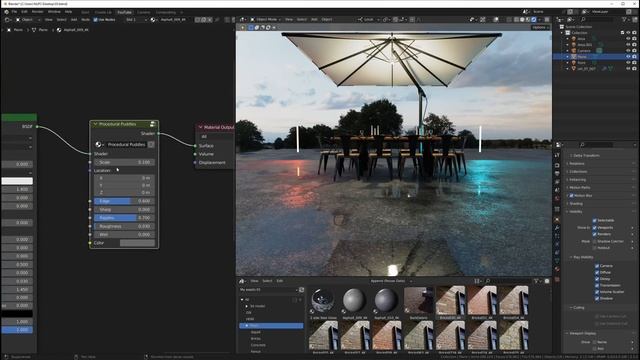The image size is (640, 360).
Task: Collapse the Ray Visibility panel
Action: 583,258
